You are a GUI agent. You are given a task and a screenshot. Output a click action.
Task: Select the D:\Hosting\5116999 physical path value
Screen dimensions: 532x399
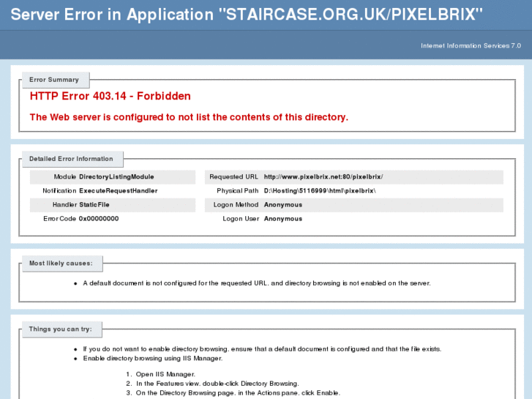[320, 191]
